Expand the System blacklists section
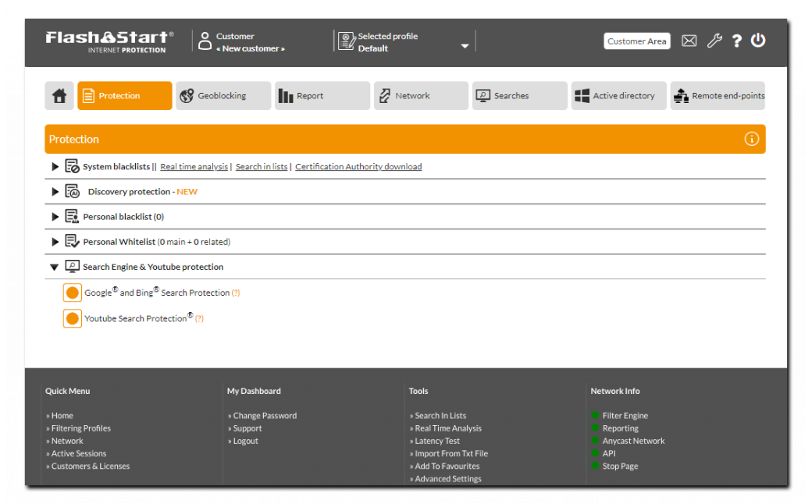Viewport: 812px width, 504px height. (55, 167)
